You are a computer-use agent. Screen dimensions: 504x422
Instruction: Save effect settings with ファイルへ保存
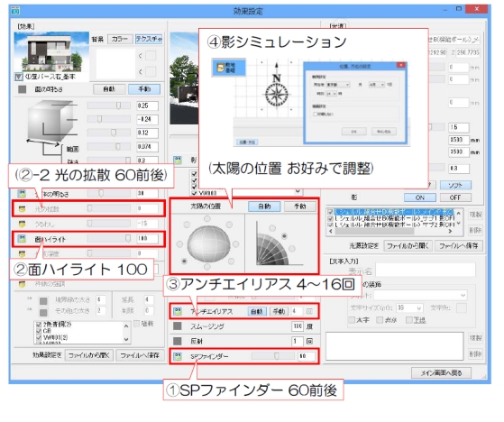[x=140, y=355]
